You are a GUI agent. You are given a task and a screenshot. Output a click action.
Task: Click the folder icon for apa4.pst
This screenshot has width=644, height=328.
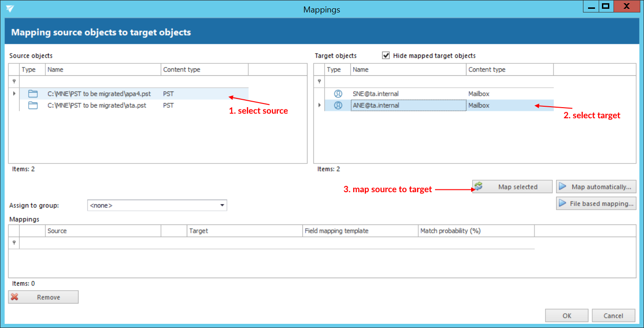tap(32, 94)
